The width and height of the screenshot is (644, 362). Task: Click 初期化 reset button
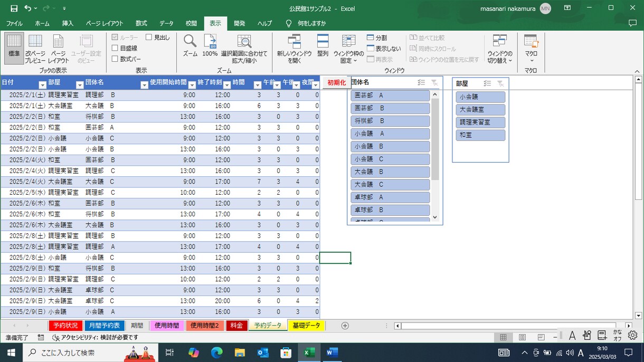(x=336, y=83)
